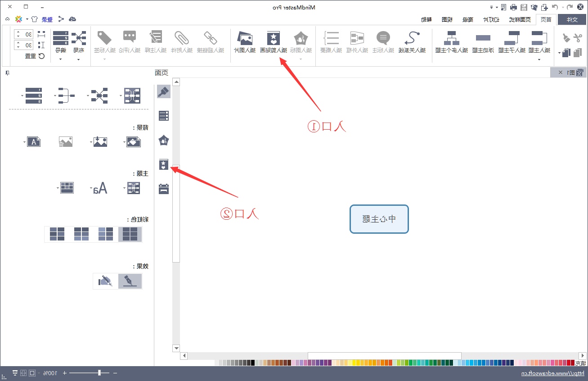Viewport: 588px width, 381px height.
Task: Switch to the View (视图) tab
Action: [447, 19]
